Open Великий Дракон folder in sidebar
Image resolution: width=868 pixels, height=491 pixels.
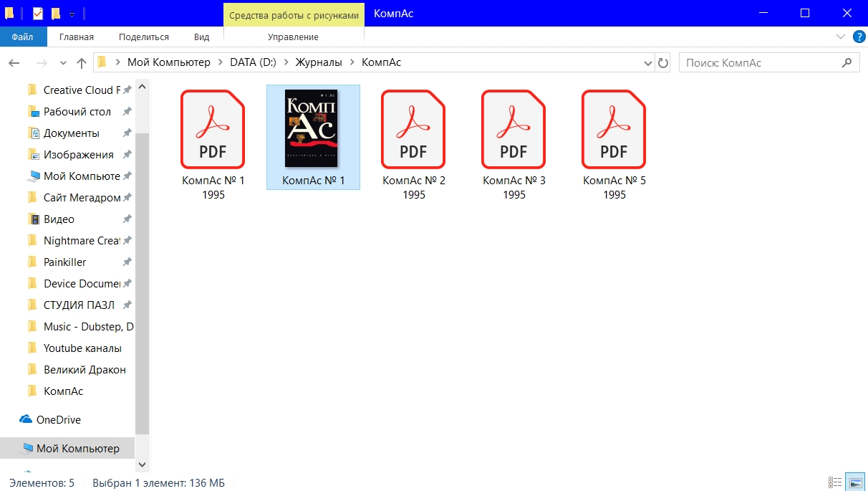pos(85,370)
